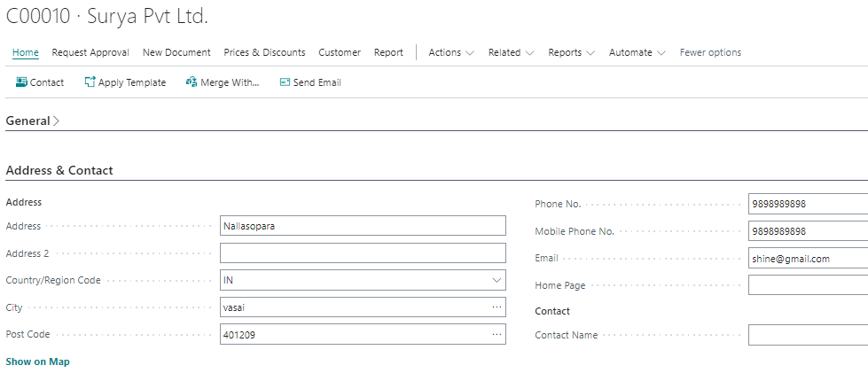This screenshot has width=868, height=381.
Task: Click the Contact card icon
Action: point(21,82)
